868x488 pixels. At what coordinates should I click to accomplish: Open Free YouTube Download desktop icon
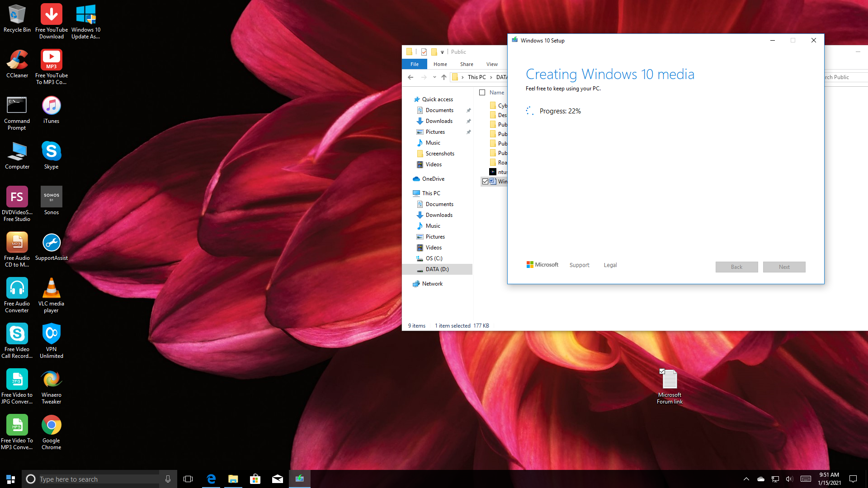(x=52, y=22)
